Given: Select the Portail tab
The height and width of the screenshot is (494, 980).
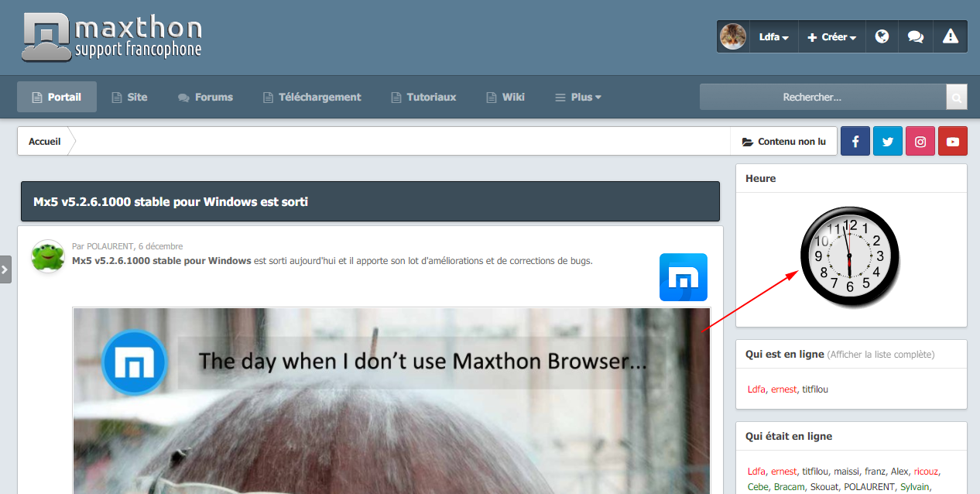Looking at the screenshot, I should pos(57,97).
